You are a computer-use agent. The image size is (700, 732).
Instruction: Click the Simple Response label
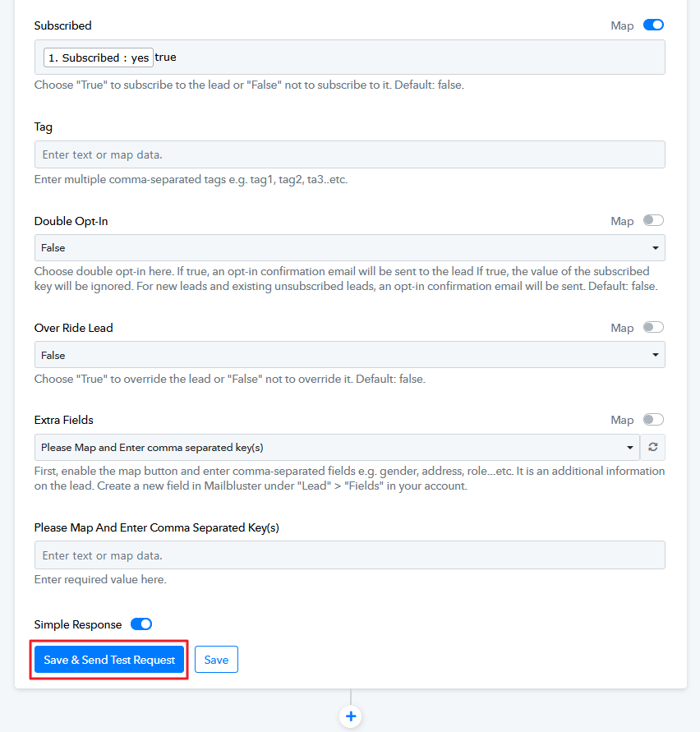[x=78, y=624]
